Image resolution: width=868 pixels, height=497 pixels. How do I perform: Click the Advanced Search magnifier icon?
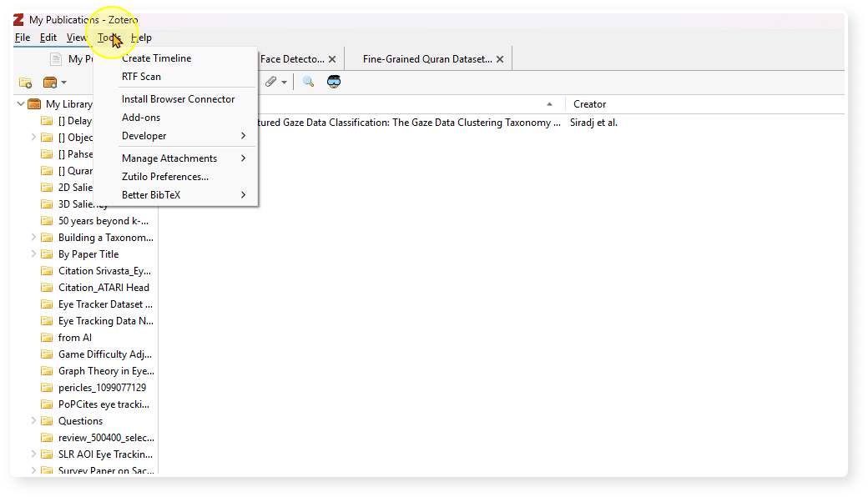[308, 82]
